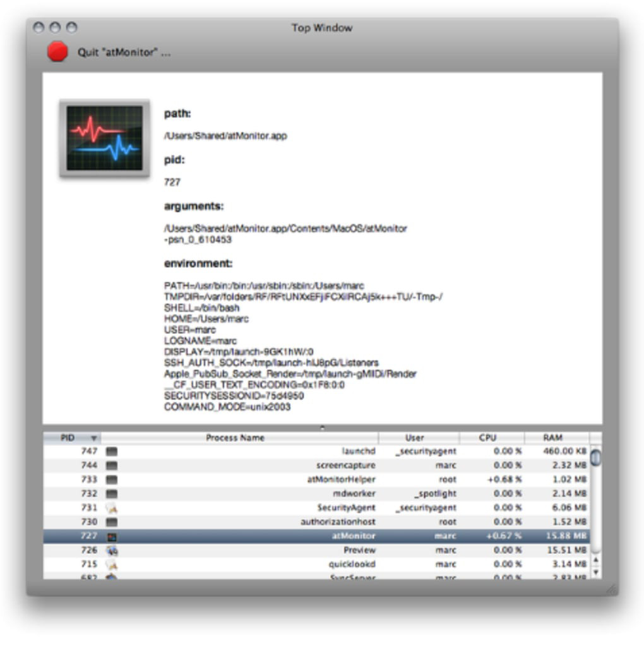This screenshot has width=644, height=648.
Task: Click the /Users/Shared/atMonitor.app path text
Action: [225, 136]
